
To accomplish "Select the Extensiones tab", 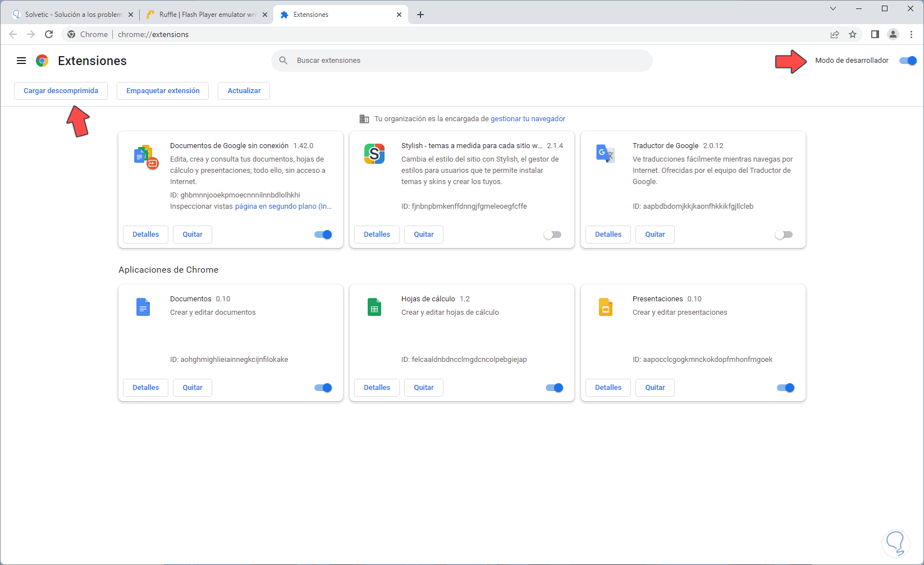I will 340,15.
